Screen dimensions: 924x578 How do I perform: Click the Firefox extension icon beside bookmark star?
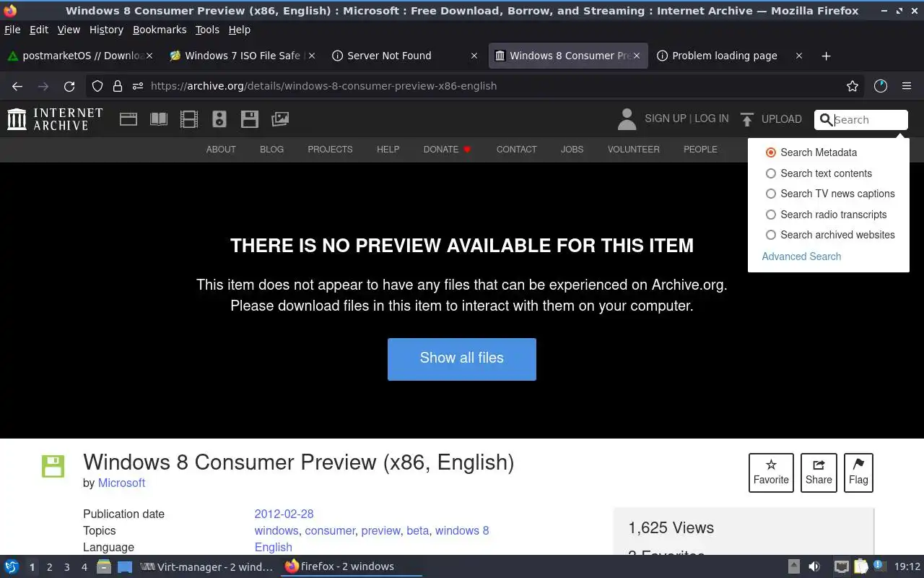(x=880, y=86)
